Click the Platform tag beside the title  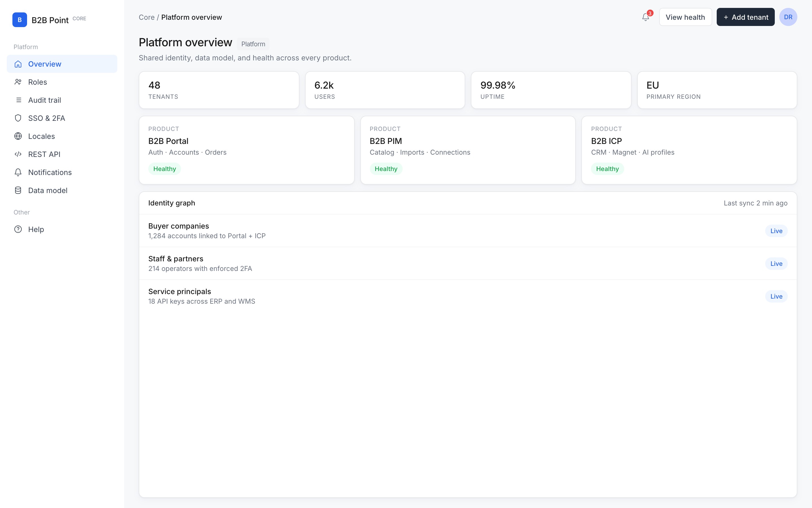pos(253,44)
